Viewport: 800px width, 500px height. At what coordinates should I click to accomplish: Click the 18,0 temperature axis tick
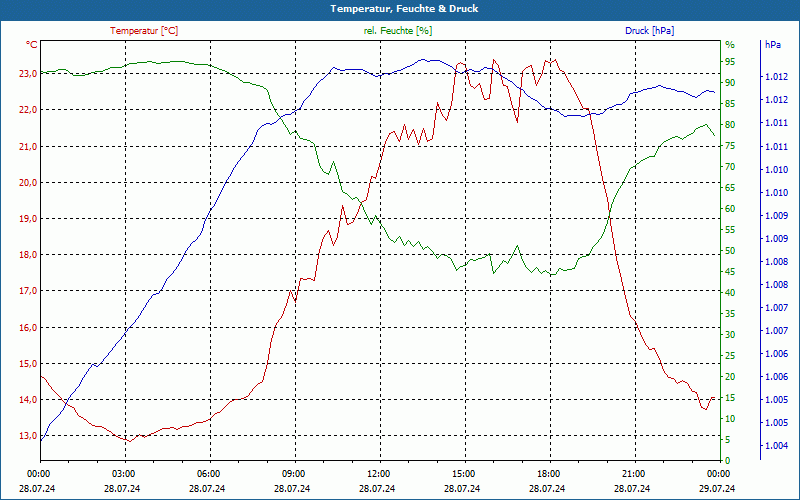pos(28,255)
